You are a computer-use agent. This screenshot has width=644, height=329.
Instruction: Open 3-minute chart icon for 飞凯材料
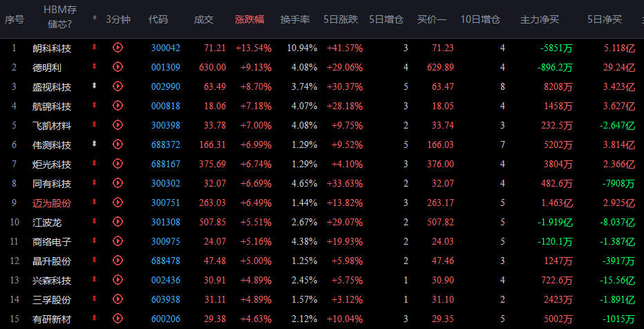118,125
